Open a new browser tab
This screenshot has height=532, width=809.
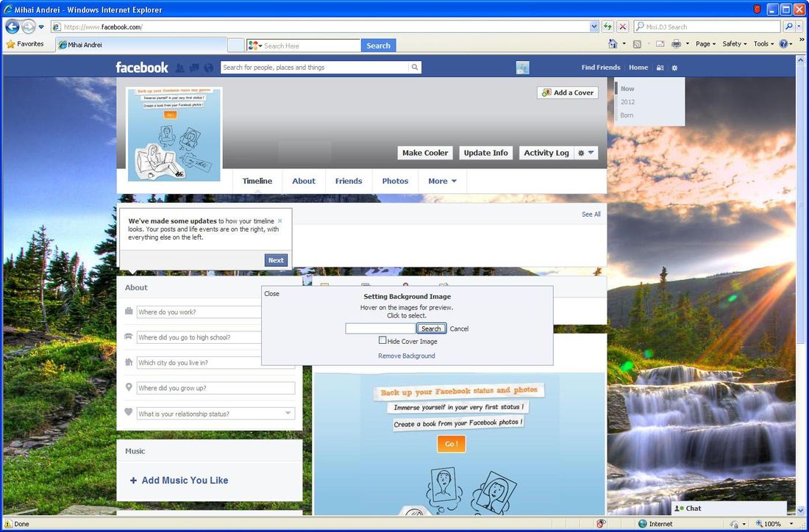point(236,46)
